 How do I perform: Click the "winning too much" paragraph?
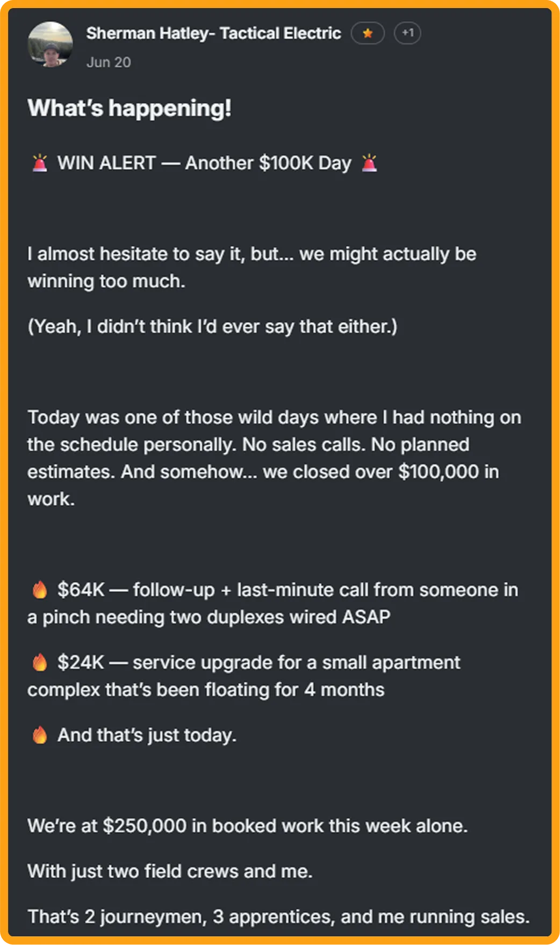click(x=252, y=268)
